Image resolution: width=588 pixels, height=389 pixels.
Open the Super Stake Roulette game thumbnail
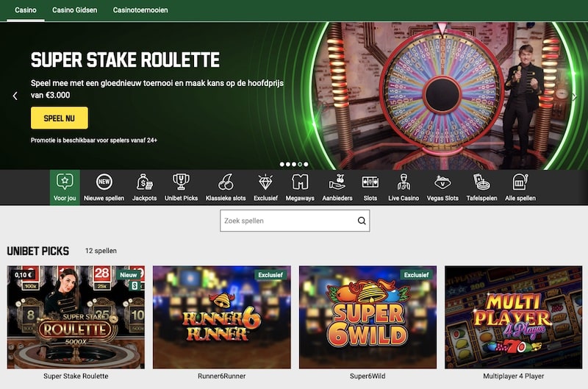76,318
